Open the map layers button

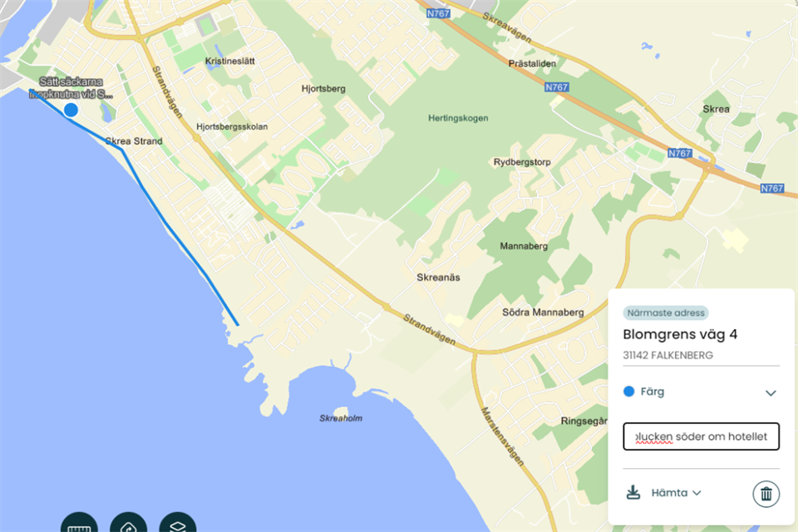[x=178, y=525]
